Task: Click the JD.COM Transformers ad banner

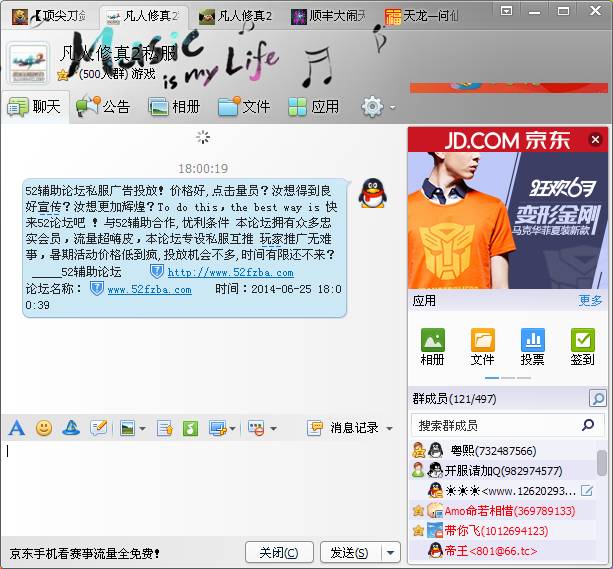Action: pyautogui.click(x=507, y=220)
